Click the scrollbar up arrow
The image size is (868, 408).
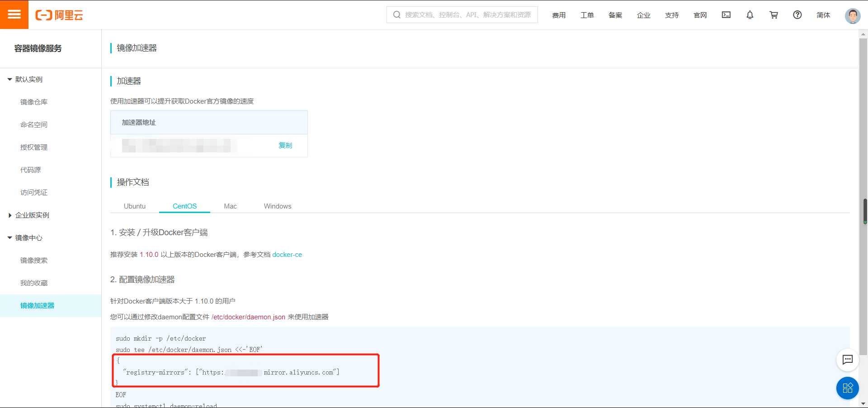tap(863, 34)
